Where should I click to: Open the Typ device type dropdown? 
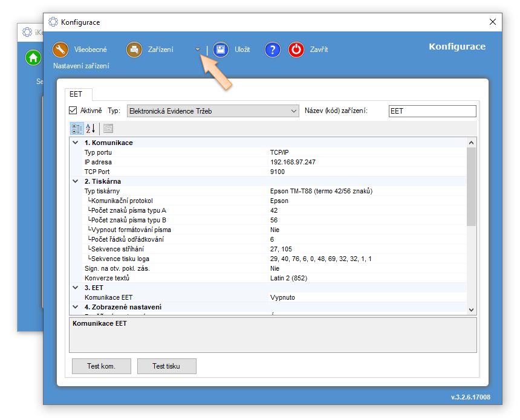coord(294,111)
